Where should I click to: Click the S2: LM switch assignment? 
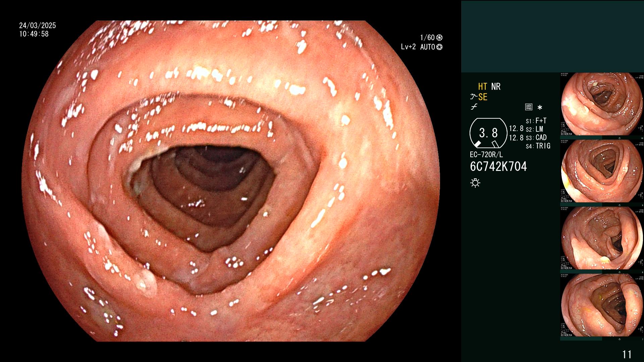click(x=534, y=129)
